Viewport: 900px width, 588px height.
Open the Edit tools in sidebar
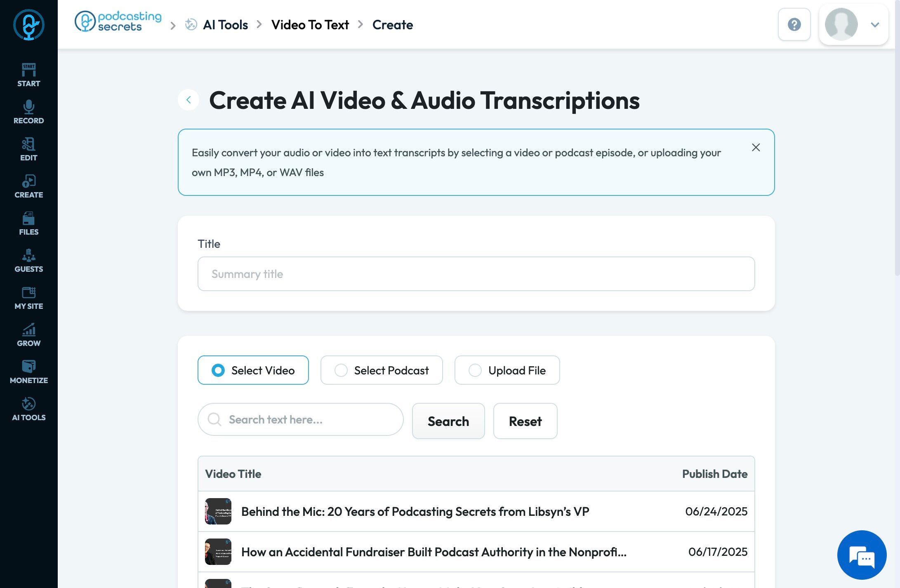[28, 149]
